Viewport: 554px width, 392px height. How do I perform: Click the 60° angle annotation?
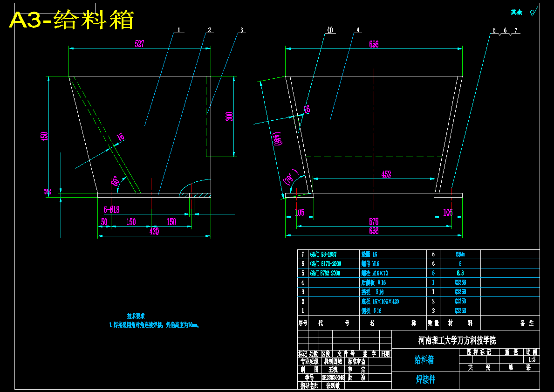[115, 181]
